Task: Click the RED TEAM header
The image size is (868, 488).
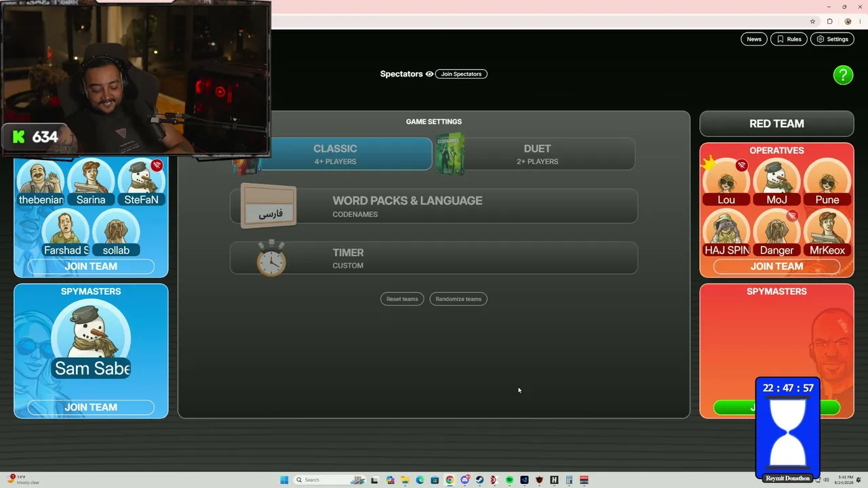Action: coord(776,124)
